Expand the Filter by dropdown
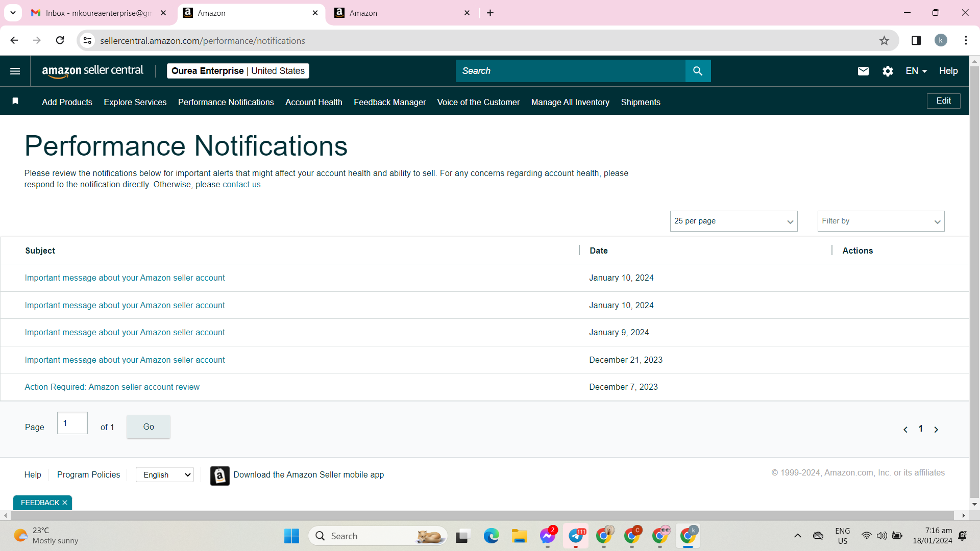This screenshot has width=980, height=551. click(x=881, y=221)
